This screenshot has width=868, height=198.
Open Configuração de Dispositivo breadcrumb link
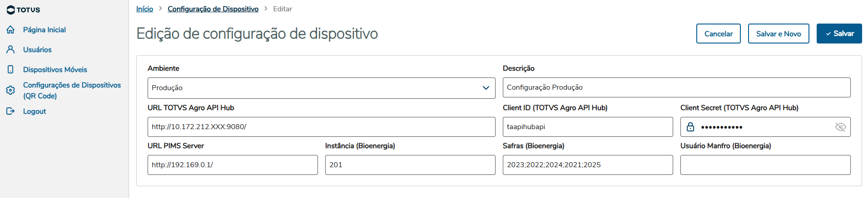pyautogui.click(x=213, y=9)
